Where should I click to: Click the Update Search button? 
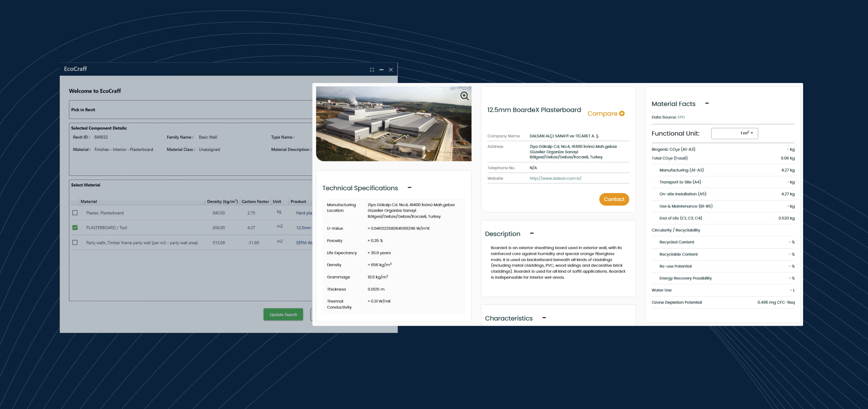coord(283,315)
